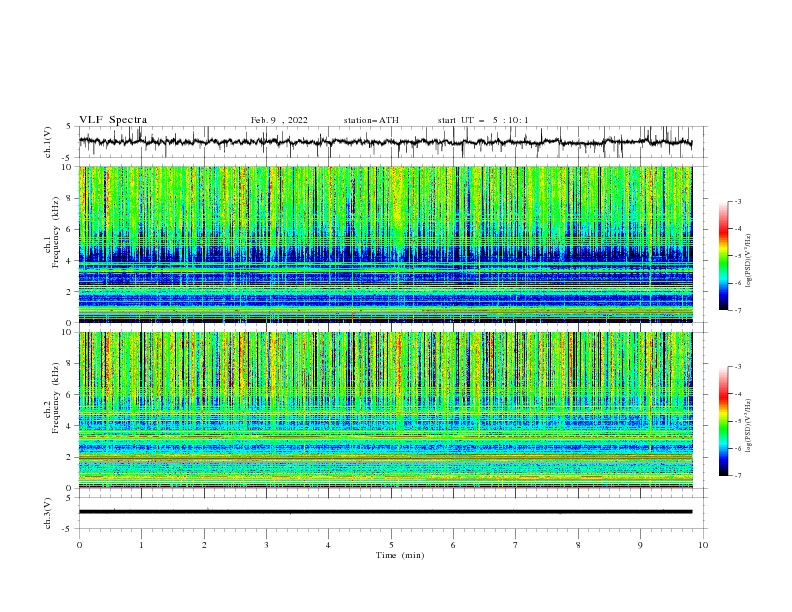Click the 'station=ATH' label
The height and width of the screenshot is (612, 792).
click(371, 120)
